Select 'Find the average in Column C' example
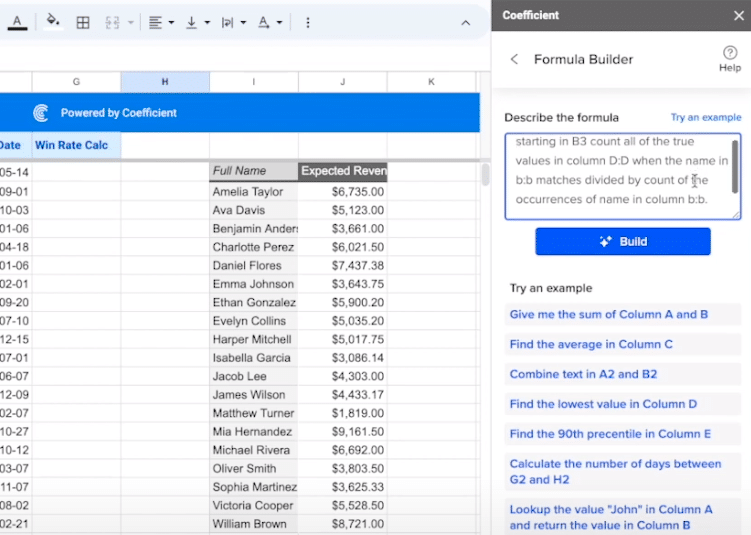Viewport: 751px width, 535px height. click(591, 344)
